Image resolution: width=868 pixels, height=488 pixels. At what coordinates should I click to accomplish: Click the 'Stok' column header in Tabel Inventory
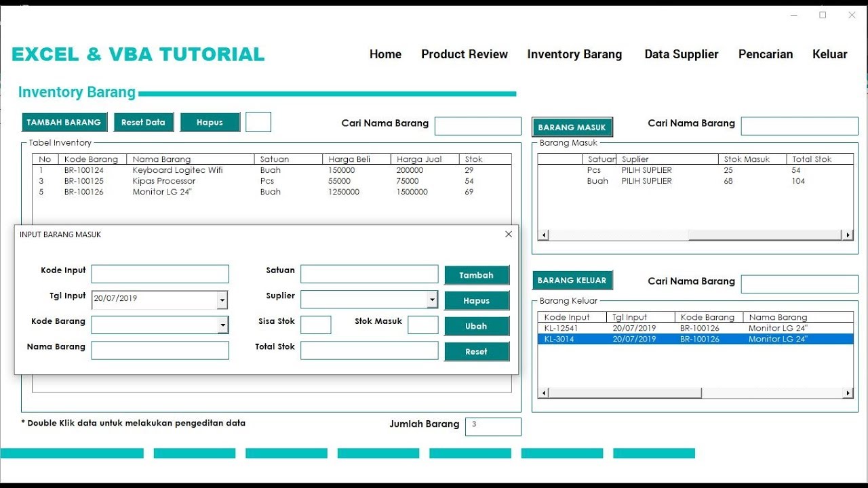(486, 159)
